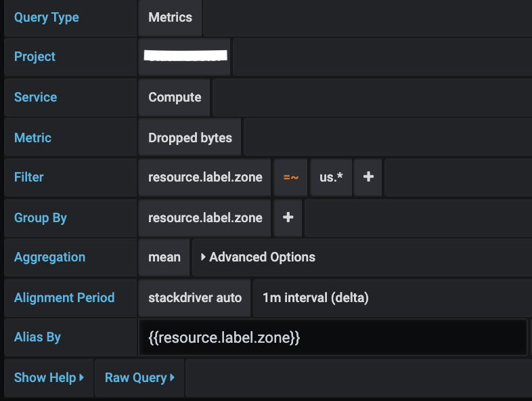Expand the Show Help section
The width and height of the screenshot is (532, 401).
click(49, 377)
